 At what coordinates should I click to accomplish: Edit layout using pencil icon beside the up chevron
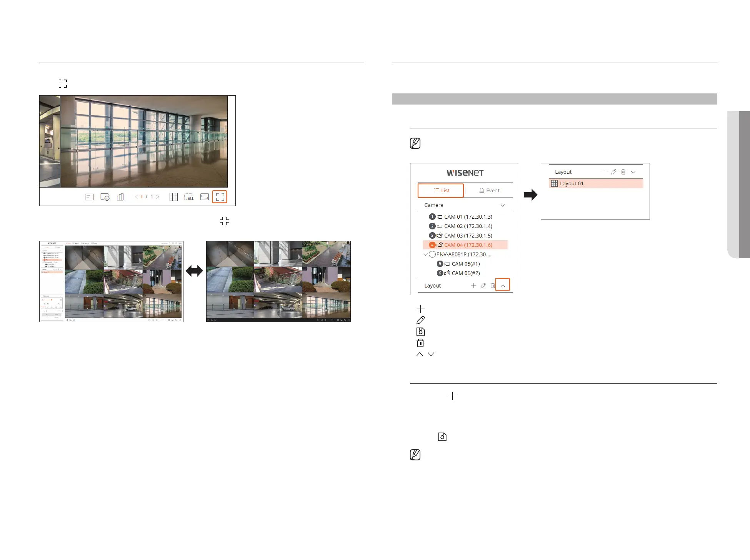coord(483,286)
